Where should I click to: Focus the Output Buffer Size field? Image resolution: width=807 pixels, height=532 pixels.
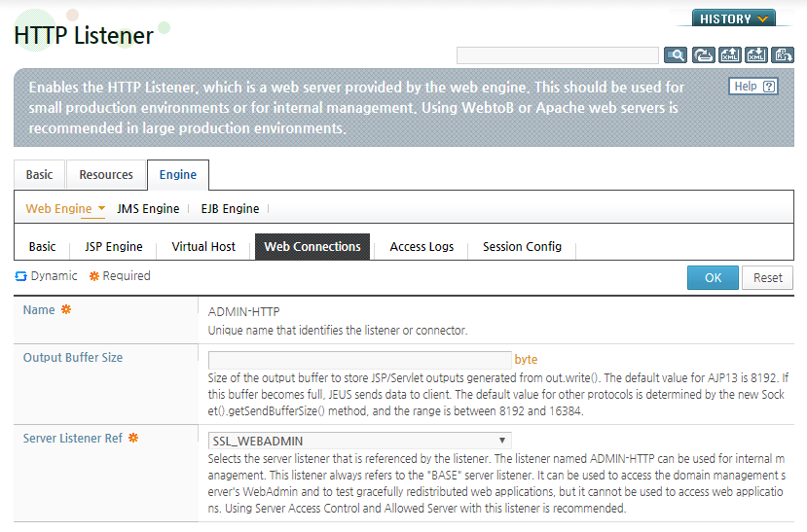coord(360,360)
